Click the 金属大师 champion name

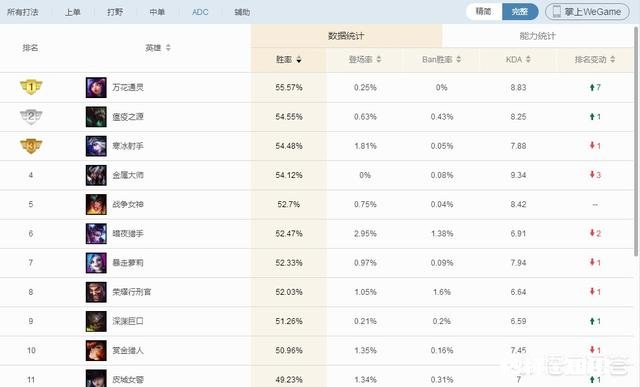(x=128, y=175)
